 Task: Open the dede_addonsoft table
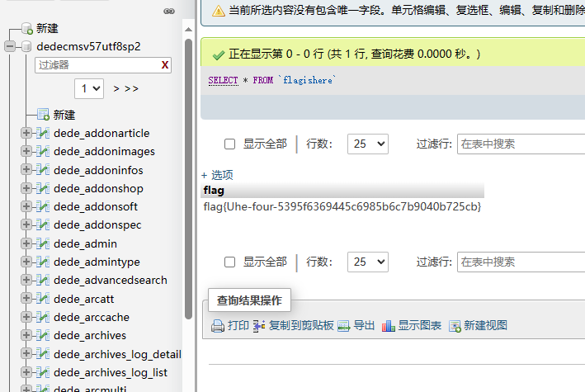[96, 207]
